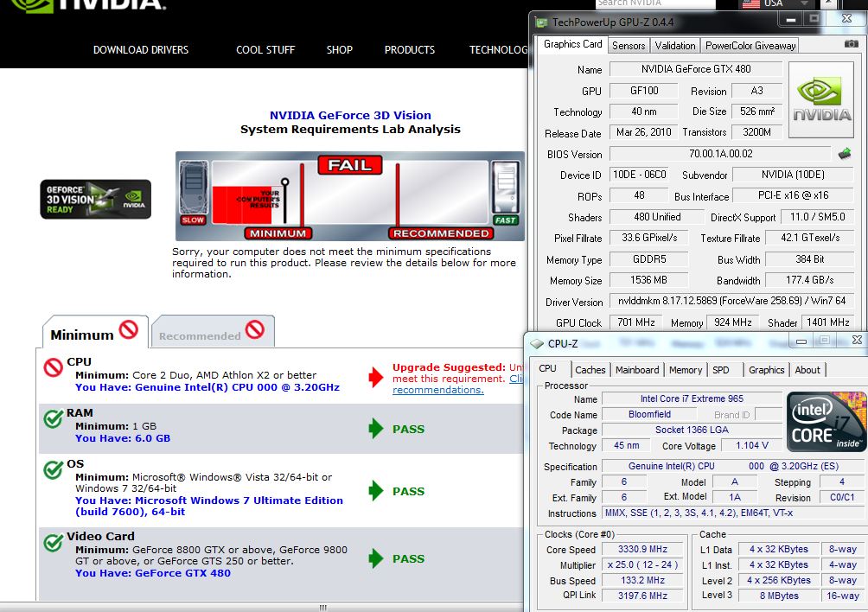
Task: Click the BIOS save chip icon
Action: pos(845,154)
